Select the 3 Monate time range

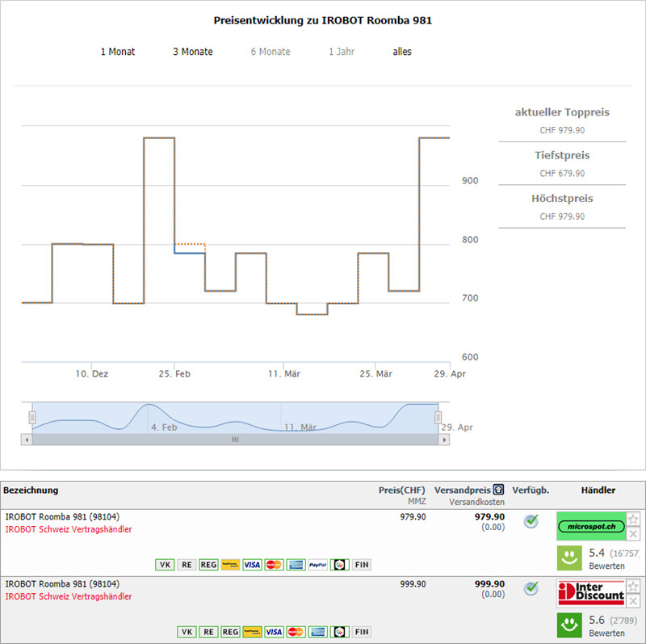click(x=193, y=52)
